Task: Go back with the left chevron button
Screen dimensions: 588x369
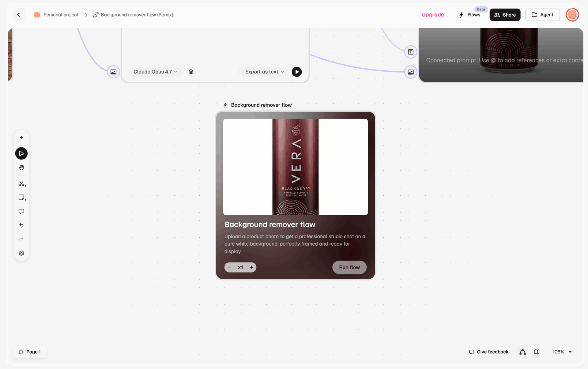Action: coord(19,15)
